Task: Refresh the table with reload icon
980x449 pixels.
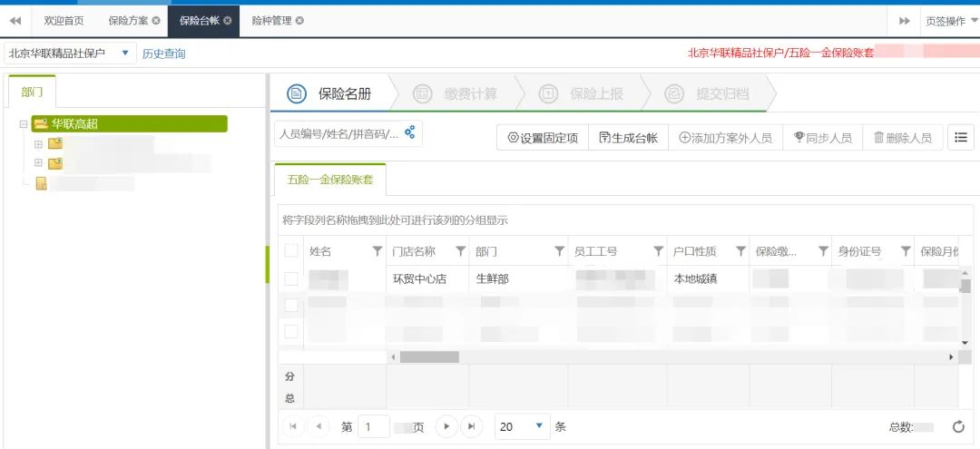Action: point(959,427)
